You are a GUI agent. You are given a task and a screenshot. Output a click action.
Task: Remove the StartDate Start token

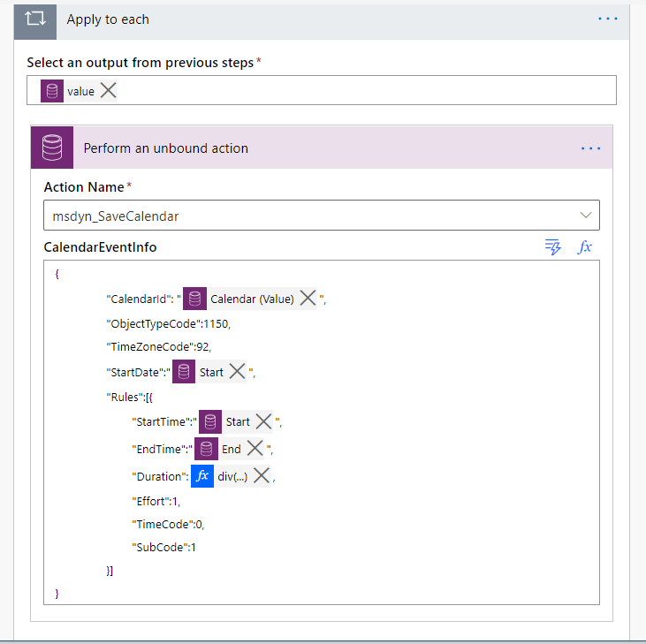(237, 372)
